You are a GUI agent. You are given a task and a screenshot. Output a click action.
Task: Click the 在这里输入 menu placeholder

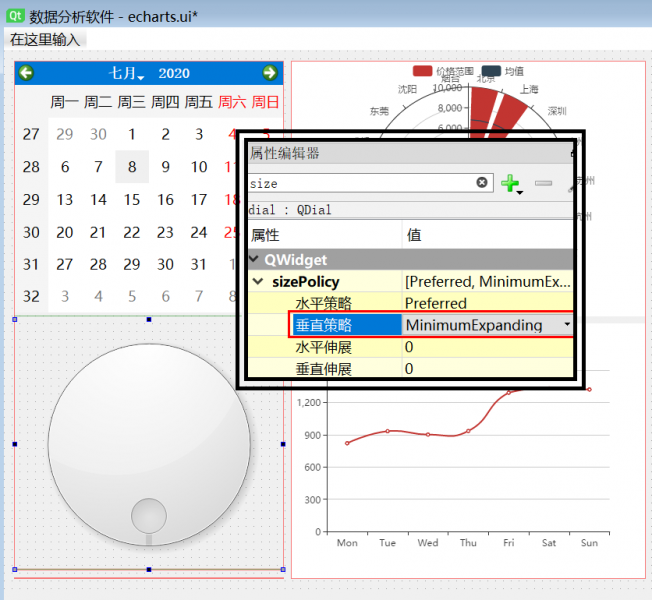coord(43,39)
